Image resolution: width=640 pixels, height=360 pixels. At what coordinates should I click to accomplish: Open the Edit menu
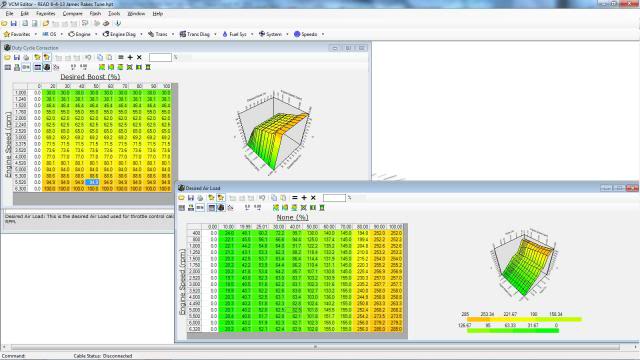click(24, 13)
